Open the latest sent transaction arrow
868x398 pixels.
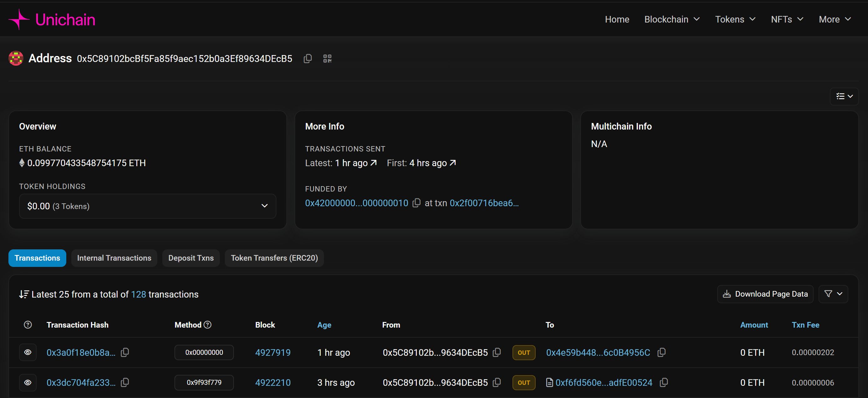click(373, 163)
